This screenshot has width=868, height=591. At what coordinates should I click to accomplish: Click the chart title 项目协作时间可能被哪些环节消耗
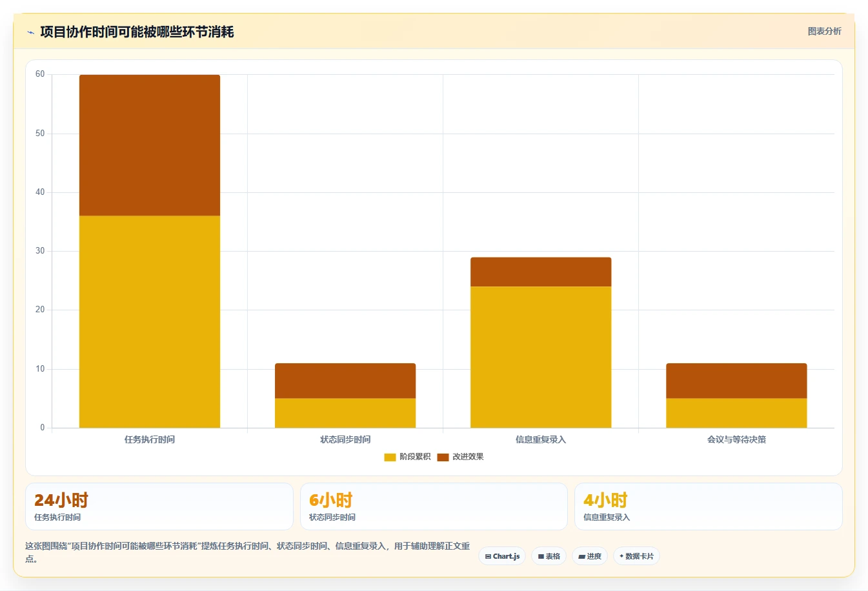click(137, 32)
